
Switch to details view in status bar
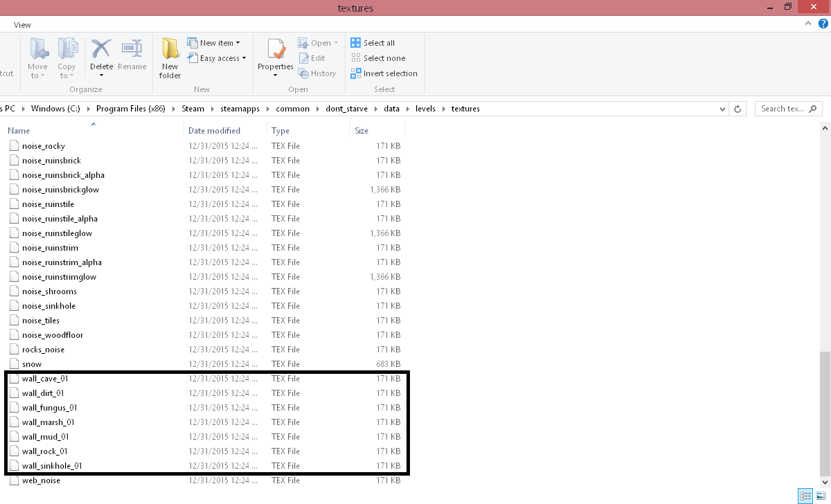coord(805,496)
